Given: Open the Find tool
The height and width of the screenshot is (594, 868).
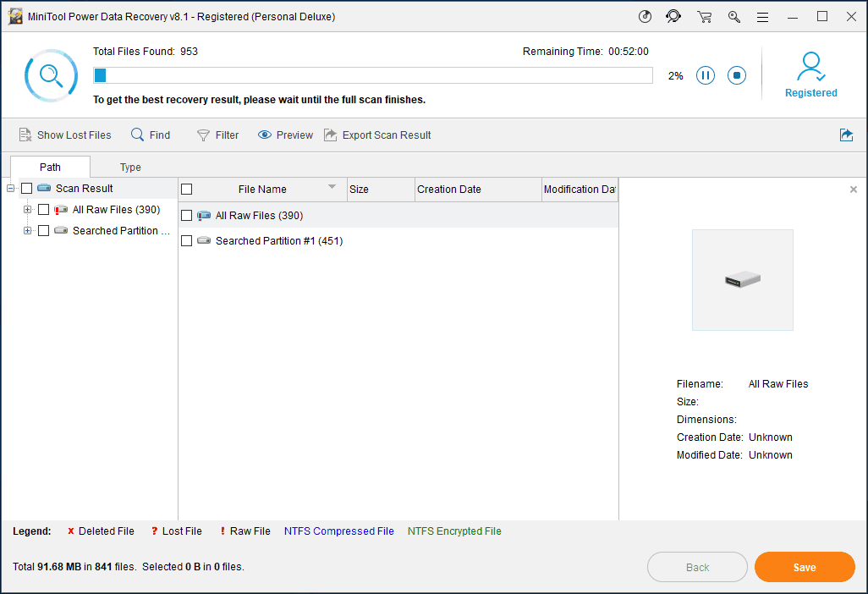Looking at the screenshot, I should pos(151,135).
